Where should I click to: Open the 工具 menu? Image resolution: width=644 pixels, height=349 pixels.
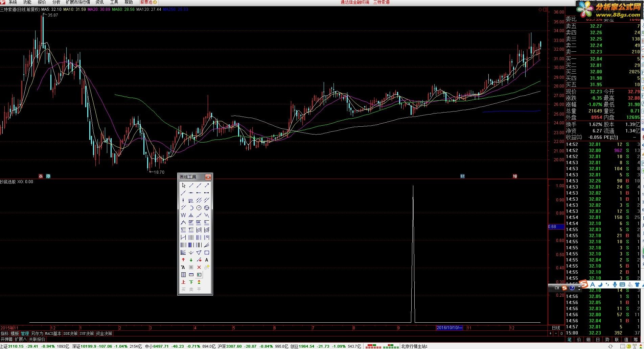pyautogui.click(x=114, y=2)
